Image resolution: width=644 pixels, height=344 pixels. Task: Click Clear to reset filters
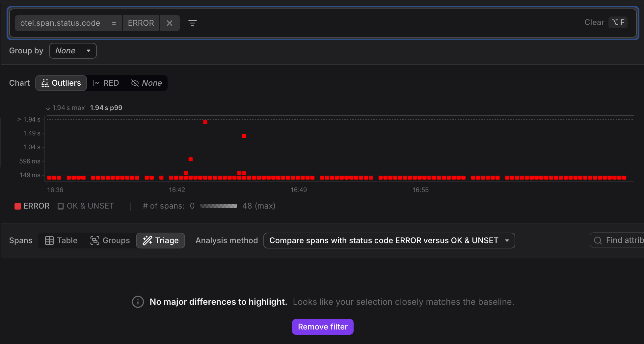[594, 22]
